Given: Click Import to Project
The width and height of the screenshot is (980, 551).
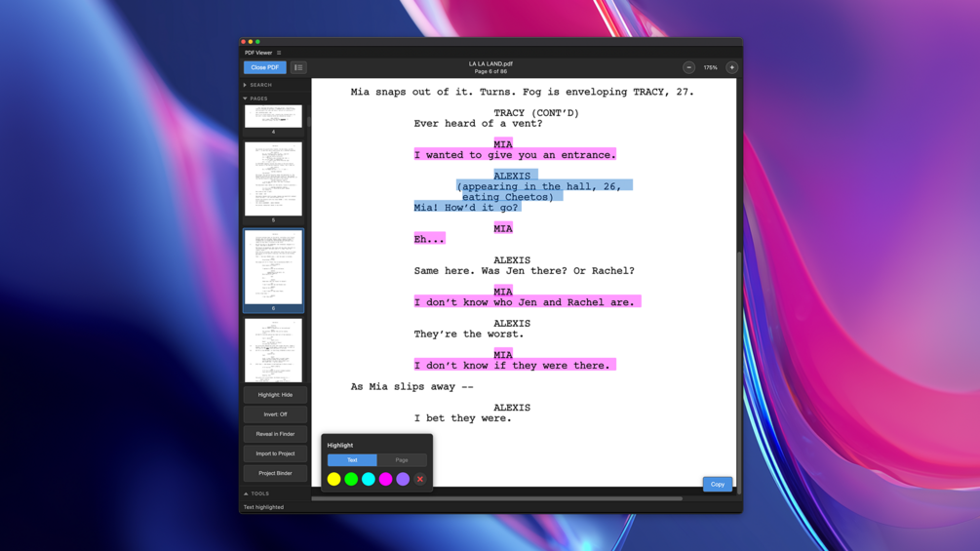Looking at the screenshot, I should [275, 453].
